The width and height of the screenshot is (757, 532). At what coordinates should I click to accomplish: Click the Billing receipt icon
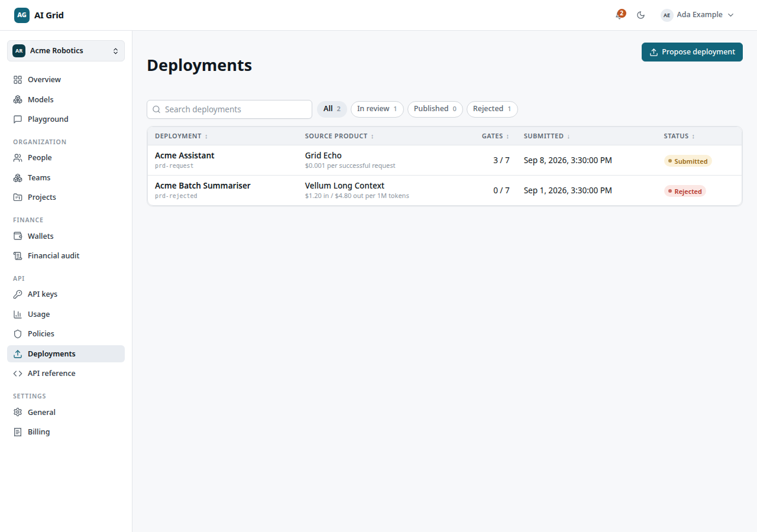(x=18, y=432)
